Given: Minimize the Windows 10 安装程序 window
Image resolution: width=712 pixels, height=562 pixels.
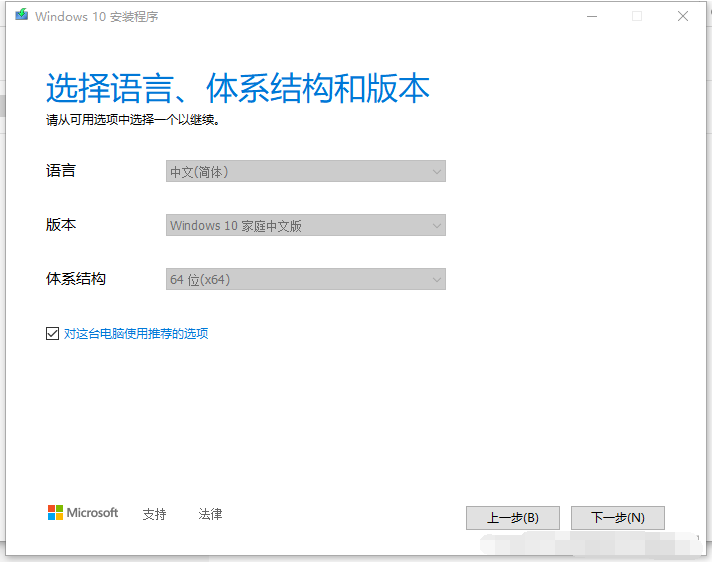Looking at the screenshot, I should click(592, 16).
